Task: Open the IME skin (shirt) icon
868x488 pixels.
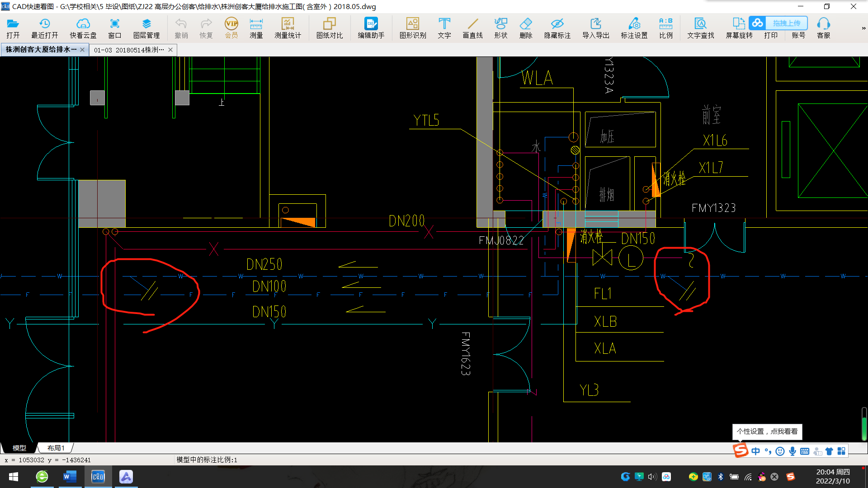Action: tap(829, 451)
